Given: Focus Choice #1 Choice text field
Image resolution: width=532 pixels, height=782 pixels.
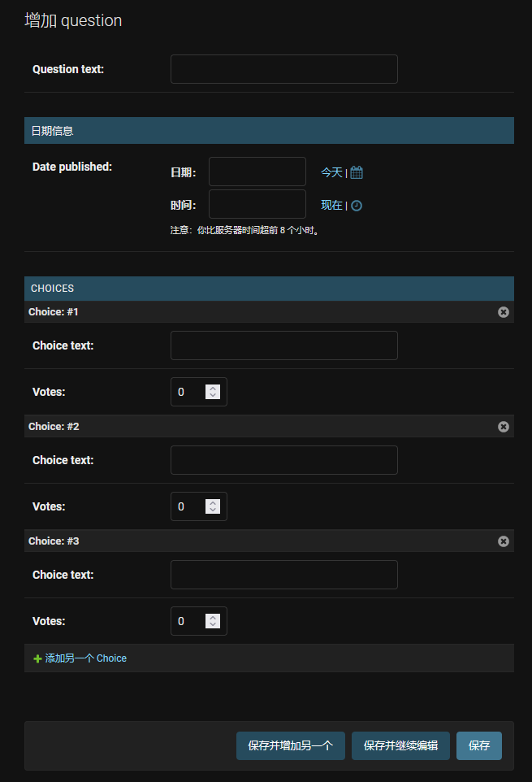Looking at the screenshot, I should pos(283,345).
